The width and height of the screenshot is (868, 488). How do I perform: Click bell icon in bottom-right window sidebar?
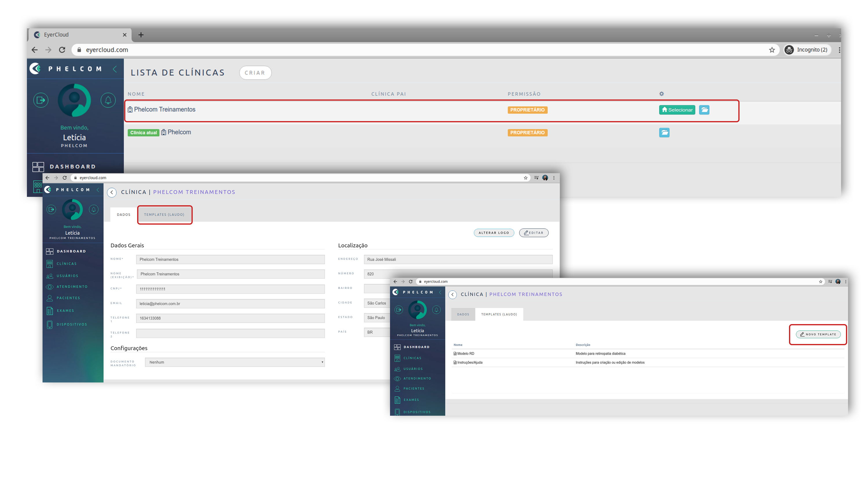point(436,310)
